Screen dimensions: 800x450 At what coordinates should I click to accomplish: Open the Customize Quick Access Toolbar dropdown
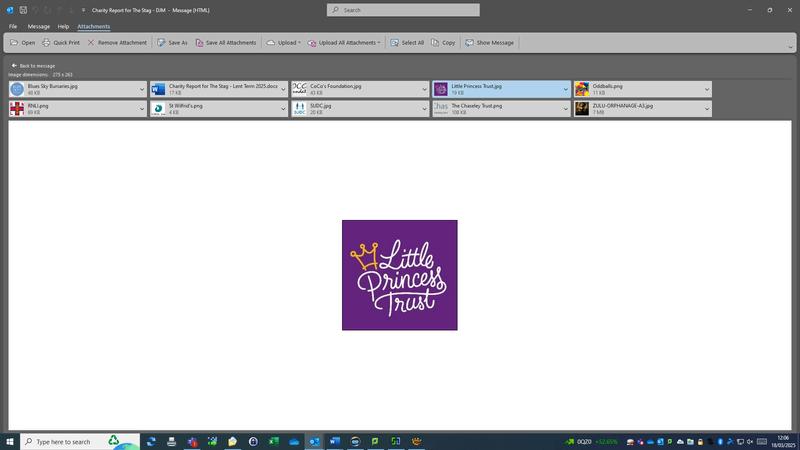[83, 10]
